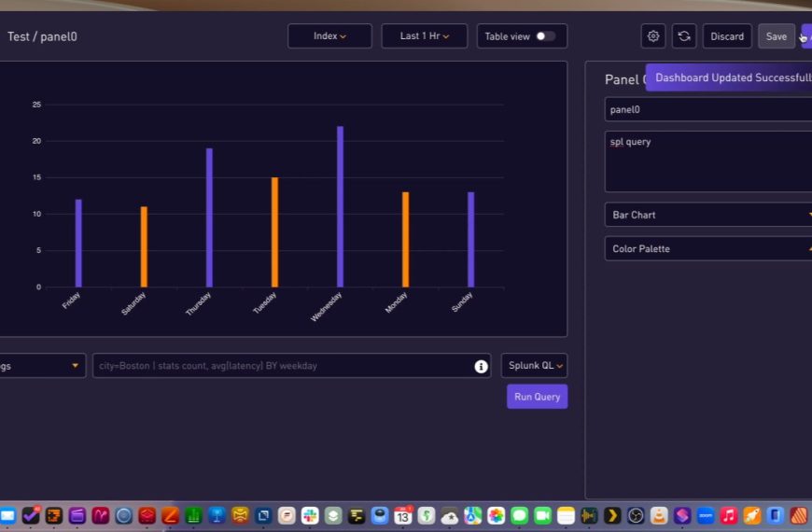Click the refresh icon beside Discard
Image resolution: width=812 pixels, height=532 pixels.
[x=684, y=36]
